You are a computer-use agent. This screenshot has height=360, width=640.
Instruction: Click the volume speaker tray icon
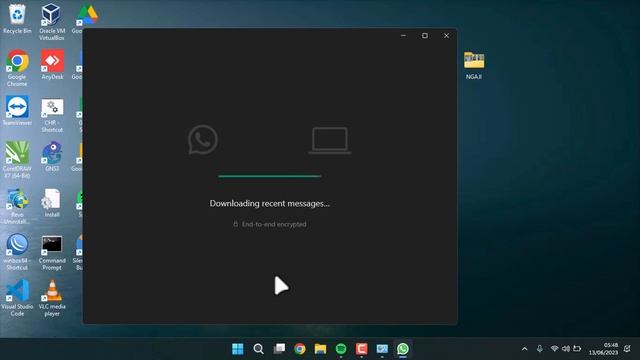point(566,349)
